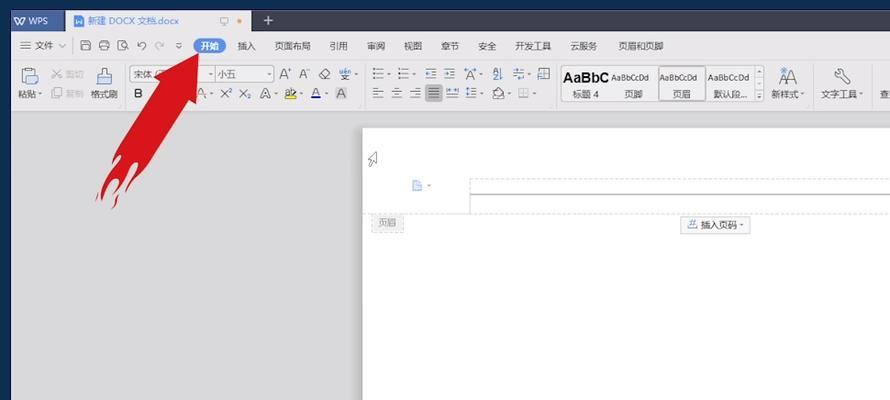Expand the styles gallery more arrow
The height and width of the screenshot is (400, 890).
pyautogui.click(x=759, y=96)
